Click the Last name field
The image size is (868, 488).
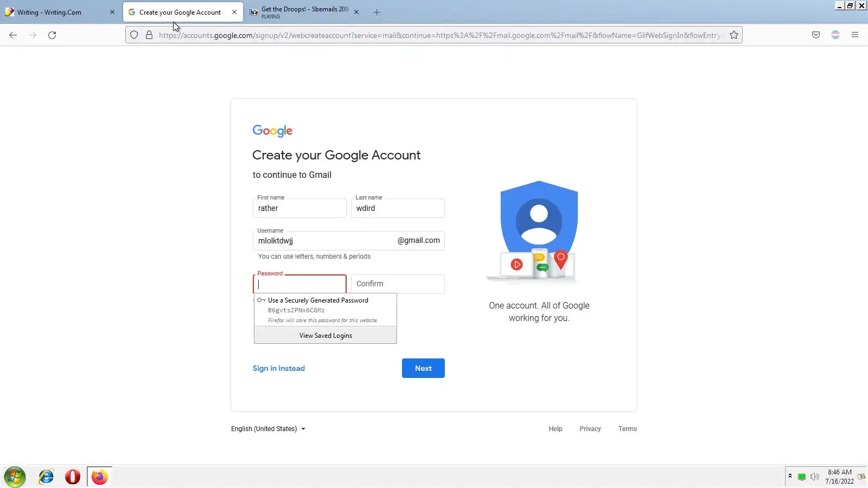(398, 208)
